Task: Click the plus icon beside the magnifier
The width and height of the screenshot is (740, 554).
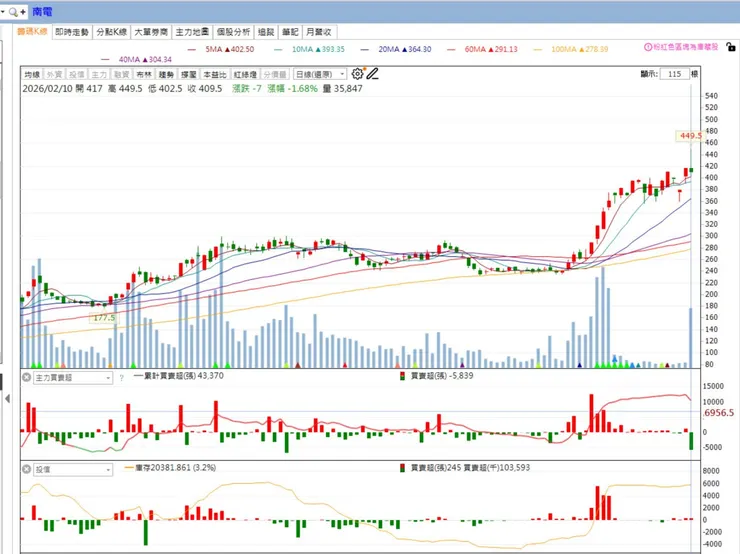Action: [22, 12]
